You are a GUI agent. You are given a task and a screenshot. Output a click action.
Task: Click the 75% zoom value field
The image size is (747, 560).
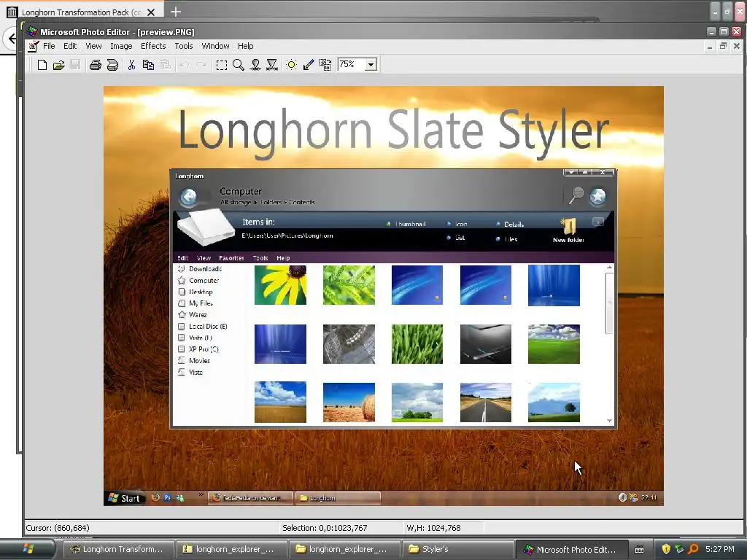pyautogui.click(x=351, y=64)
